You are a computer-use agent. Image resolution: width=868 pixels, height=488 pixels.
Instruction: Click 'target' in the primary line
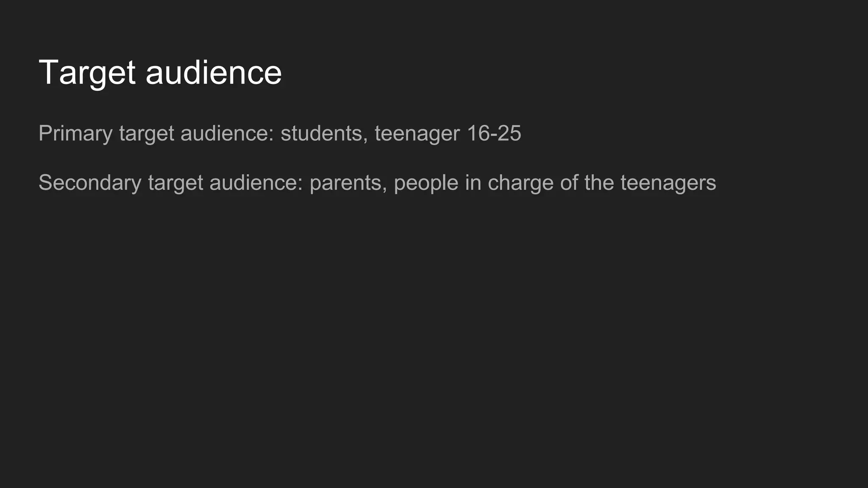[x=147, y=134]
